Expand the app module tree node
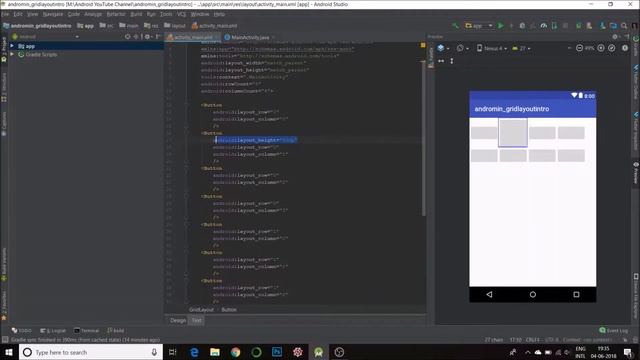The image size is (640, 360). 12,46
